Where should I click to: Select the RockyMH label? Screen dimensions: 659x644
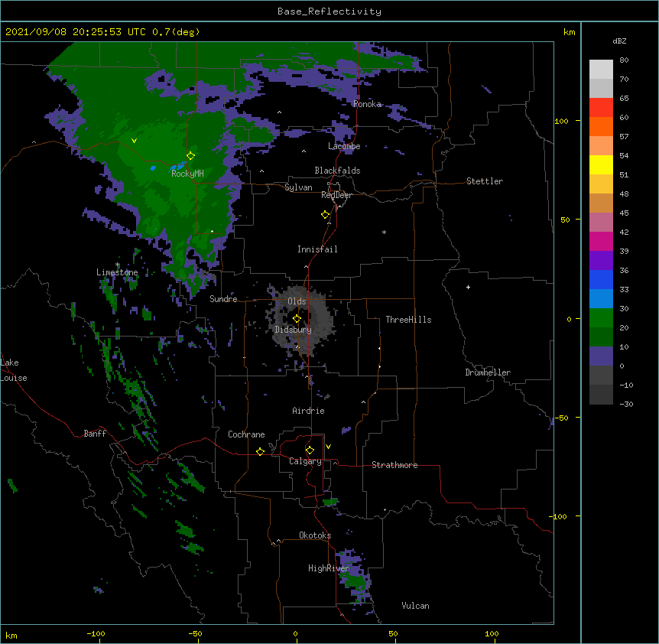pyautogui.click(x=187, y=174)
